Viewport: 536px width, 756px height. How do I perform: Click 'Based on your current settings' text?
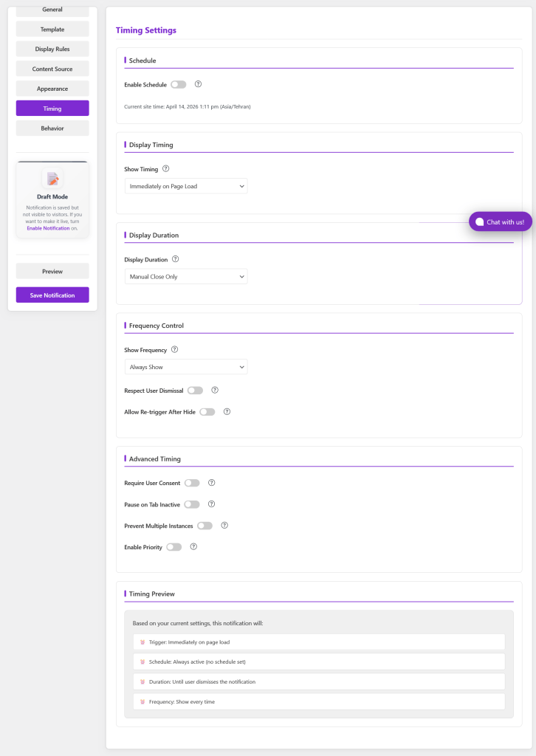click(198, 623)
